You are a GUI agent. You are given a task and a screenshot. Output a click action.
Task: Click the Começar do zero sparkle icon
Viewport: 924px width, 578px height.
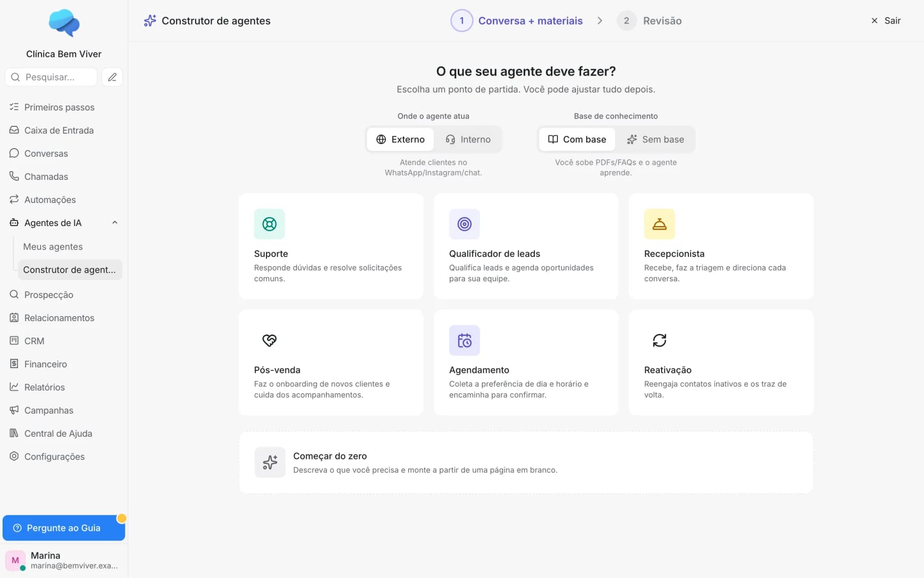(270, 462)
